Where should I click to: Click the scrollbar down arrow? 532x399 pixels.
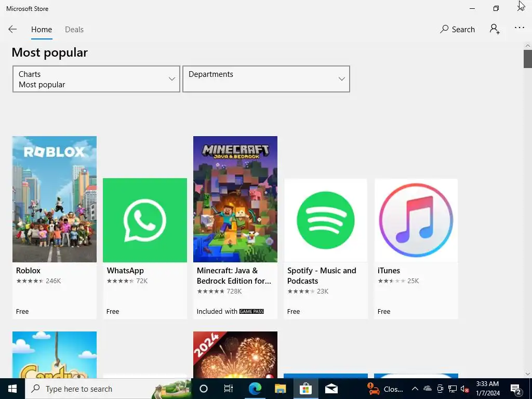(528, 374)
